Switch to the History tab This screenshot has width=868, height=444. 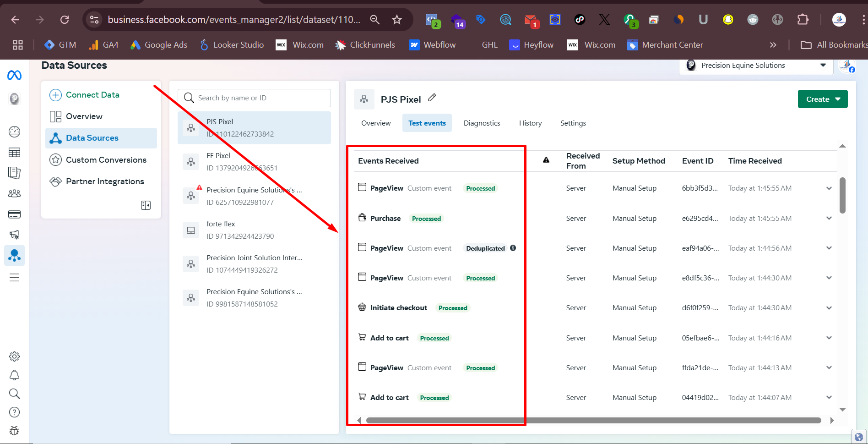point(530,123)
